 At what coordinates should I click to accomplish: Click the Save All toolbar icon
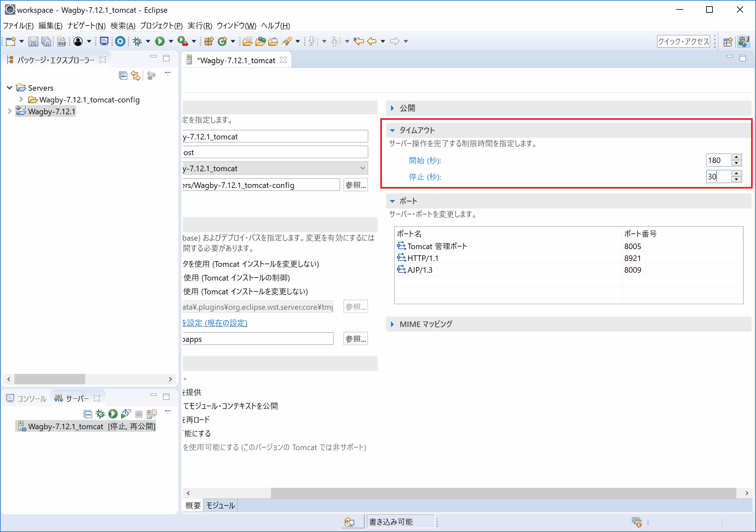coord(47,42)
